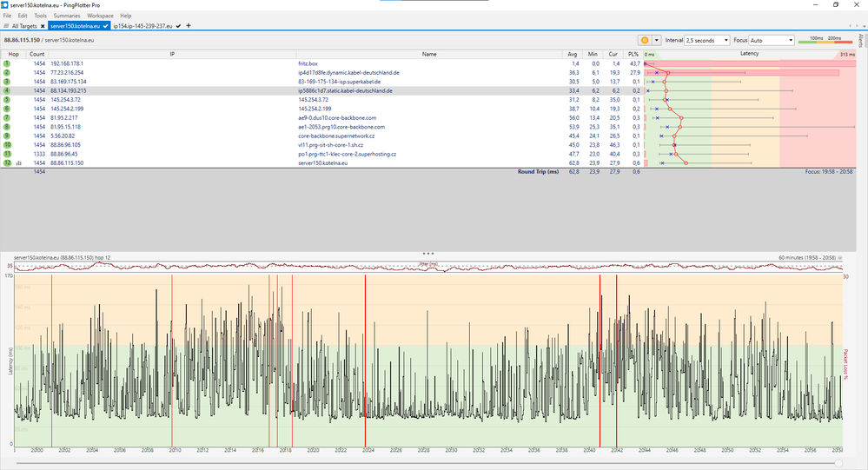The width and height of the screenshot is (868, 470).
Task: Open the Interval 2,5 seconds dropdown
Action: pos(707,40)
